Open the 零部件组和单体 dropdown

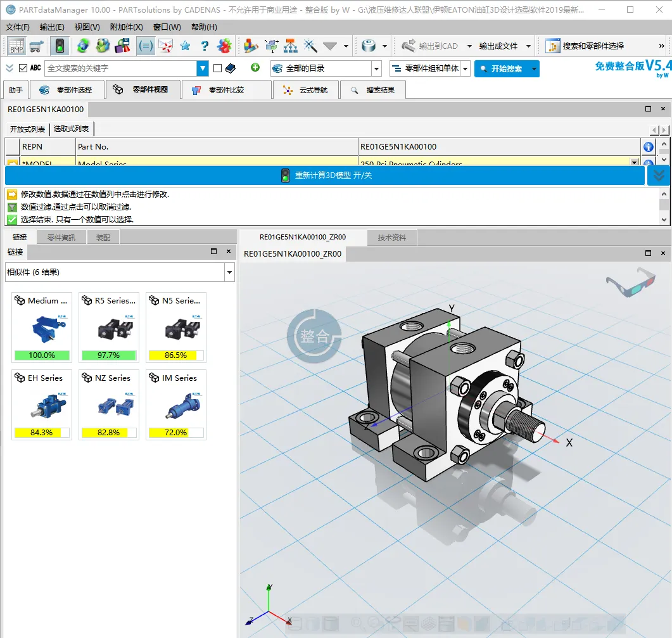[466, 68]
